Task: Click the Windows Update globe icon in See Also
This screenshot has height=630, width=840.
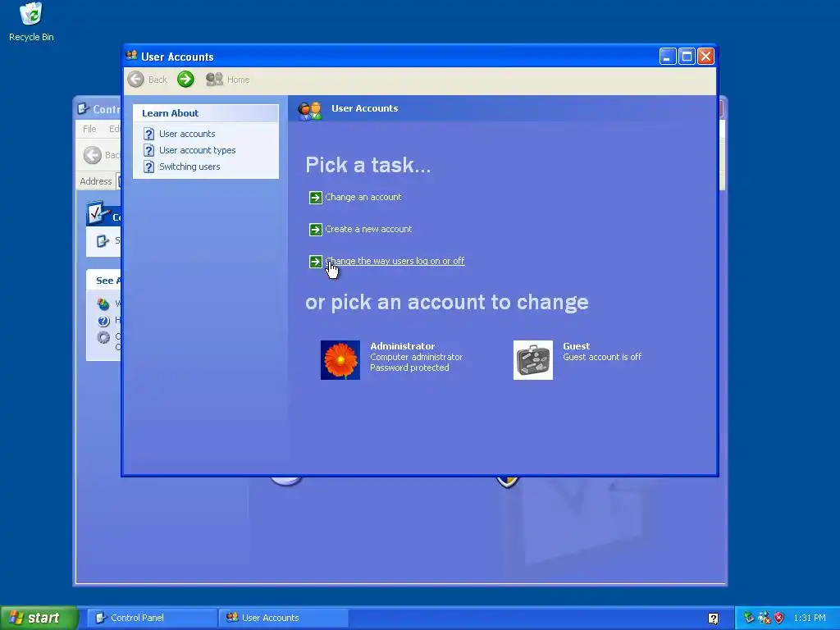Action: point(103,304)
